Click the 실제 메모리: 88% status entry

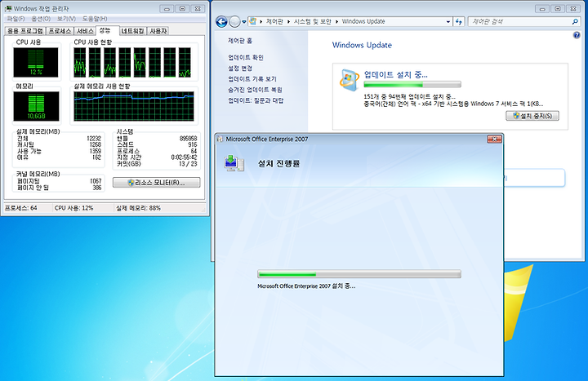coord(138,208)
